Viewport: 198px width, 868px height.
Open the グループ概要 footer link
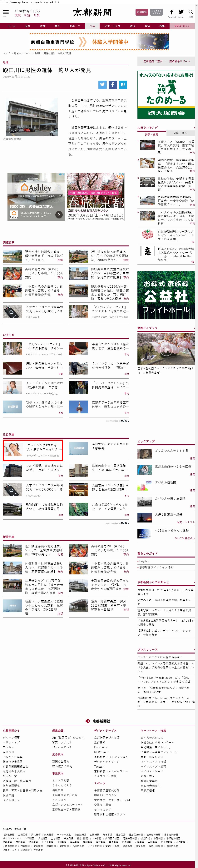tap(11, 738)
